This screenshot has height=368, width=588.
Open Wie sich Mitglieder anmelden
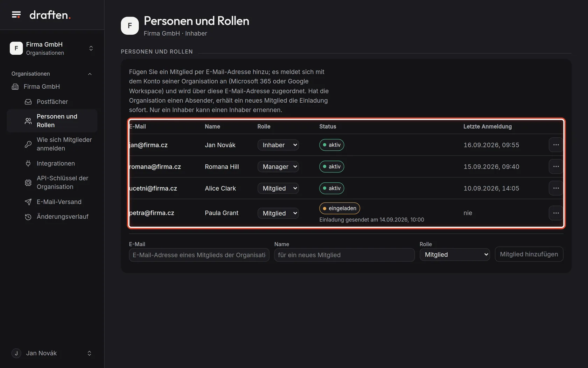pyautogui.click(x=64, y=144)
